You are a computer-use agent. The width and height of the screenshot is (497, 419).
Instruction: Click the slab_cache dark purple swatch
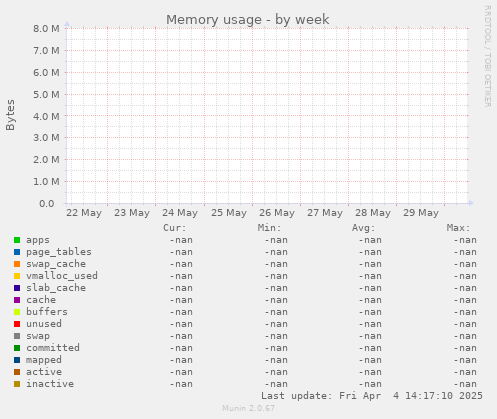pyautogui.click(x=17, y=288)
